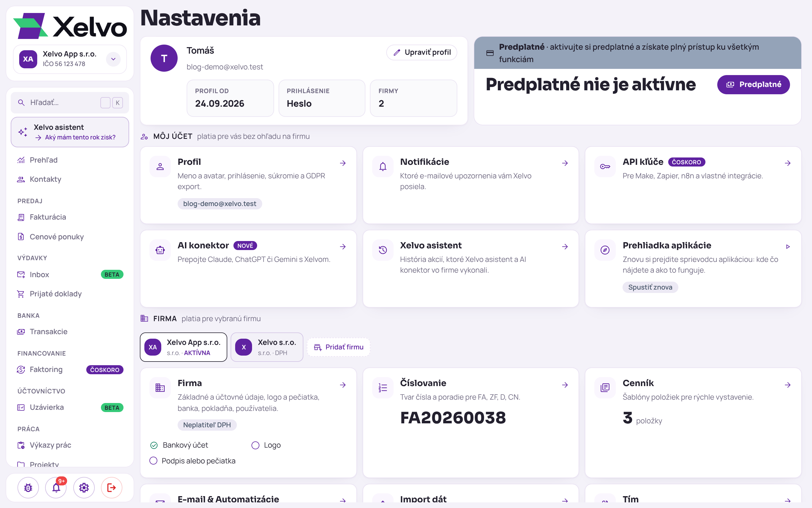Click the Xelvo asistent sparkle icon
The width and height of the screenshot is (812, 508).
[23, 132]
